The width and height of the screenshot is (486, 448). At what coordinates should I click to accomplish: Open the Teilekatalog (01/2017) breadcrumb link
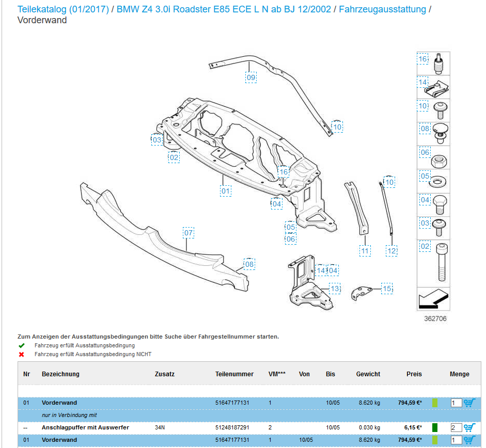coord(63,9)
